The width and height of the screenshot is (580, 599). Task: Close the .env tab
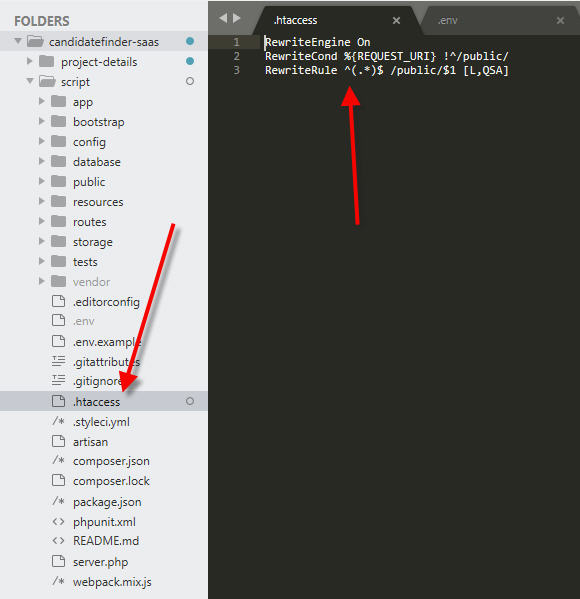click(560, 21)
